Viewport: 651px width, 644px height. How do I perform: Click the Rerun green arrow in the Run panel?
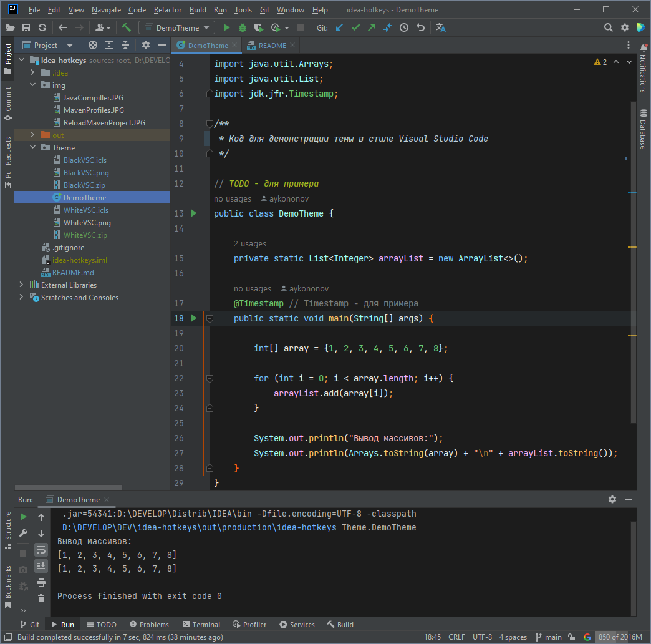pyautogui.click(x=23, y=517)
